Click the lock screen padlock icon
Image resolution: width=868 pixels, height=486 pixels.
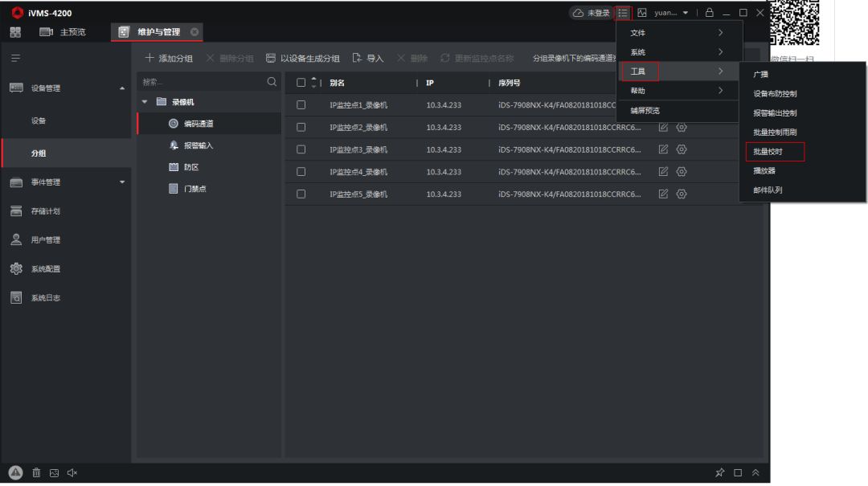(x=709, y=13)
